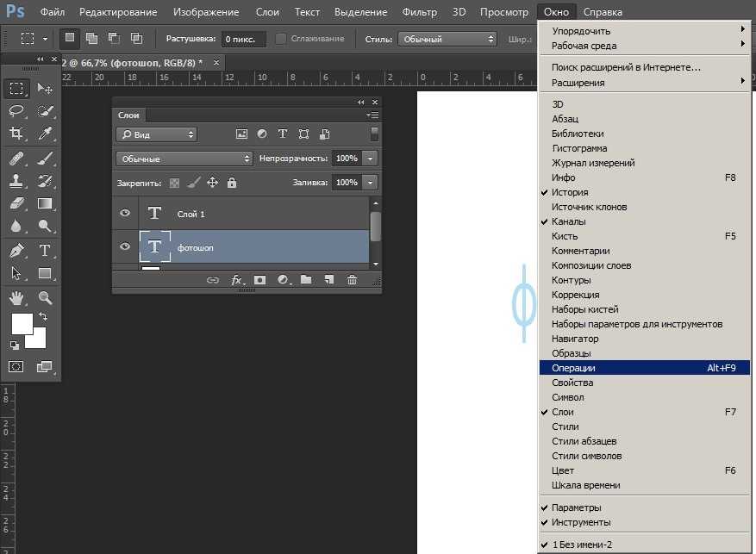The image size is (756, 554).
Task: Click the link layers icon
Action: click(x=213, y=280)
